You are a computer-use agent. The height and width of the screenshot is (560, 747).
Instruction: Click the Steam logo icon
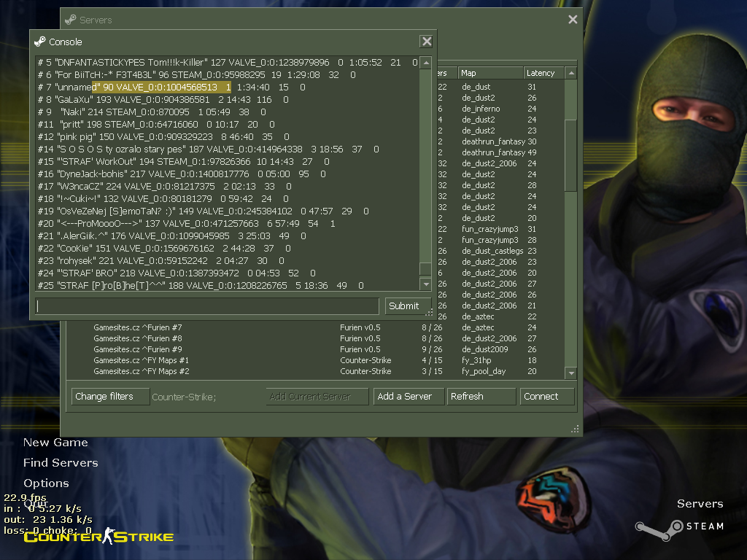point(659,529)
